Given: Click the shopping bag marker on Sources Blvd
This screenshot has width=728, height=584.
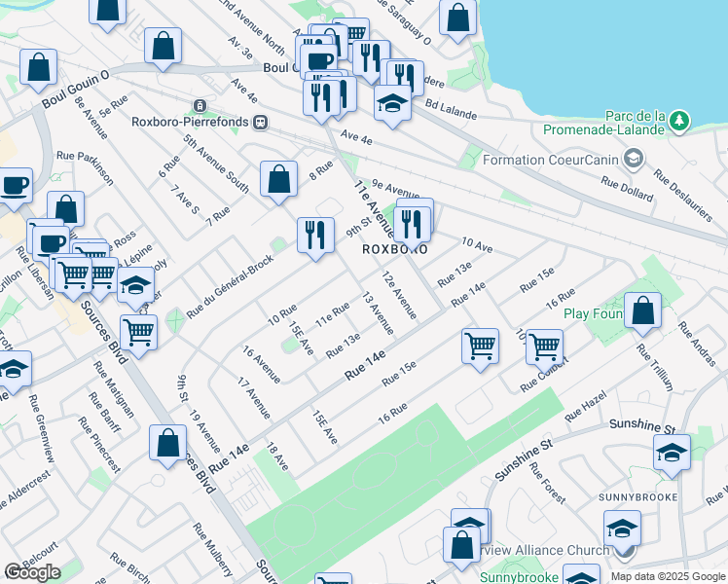Looking at the screenshot, I should [168, 443].
